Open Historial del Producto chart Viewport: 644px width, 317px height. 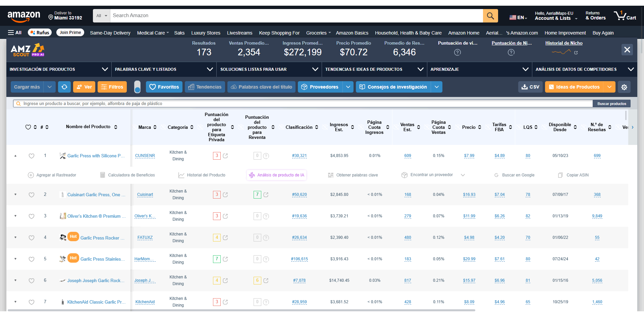202,175
